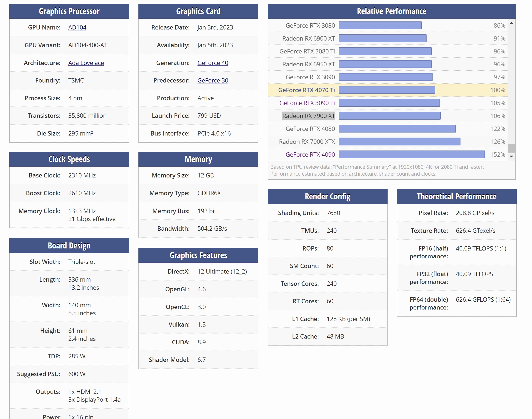The image size is (532, 419).
Task: Click the GeForce RTX 4090 152% performance bar
Action: click(x=412, y=155)
